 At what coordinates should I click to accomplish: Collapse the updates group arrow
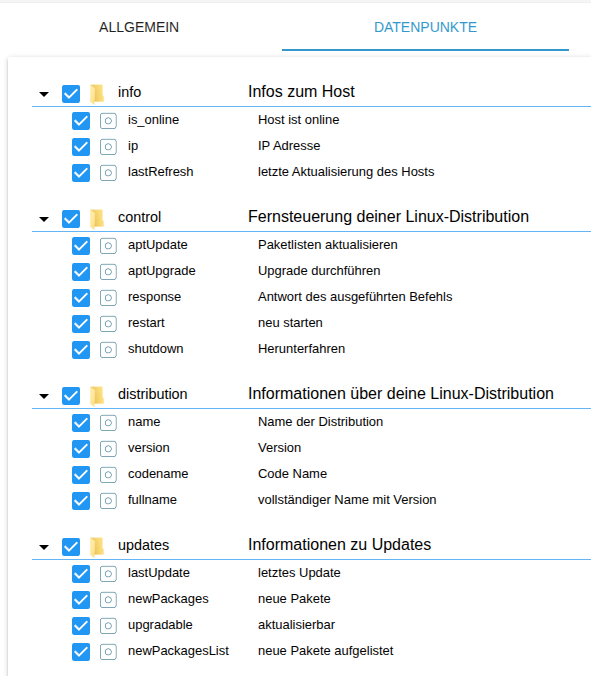pos(44,547)
